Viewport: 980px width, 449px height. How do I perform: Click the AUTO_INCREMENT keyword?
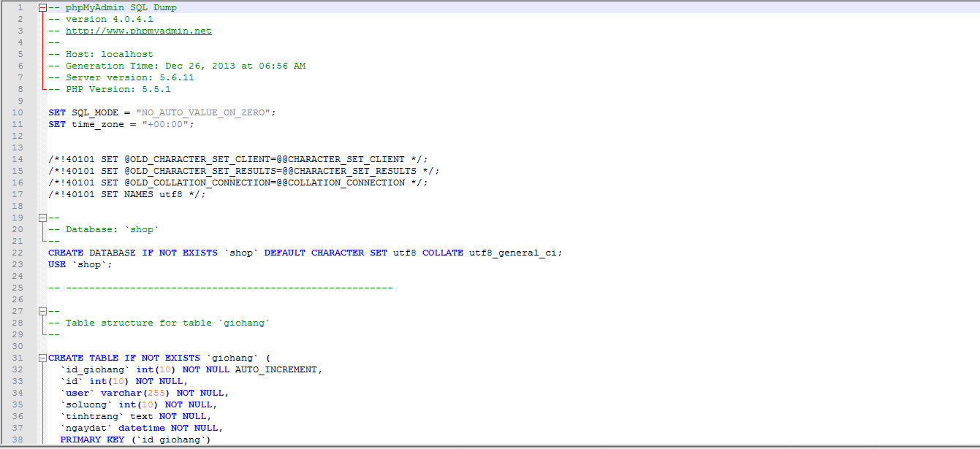click(x=278, y=369)
